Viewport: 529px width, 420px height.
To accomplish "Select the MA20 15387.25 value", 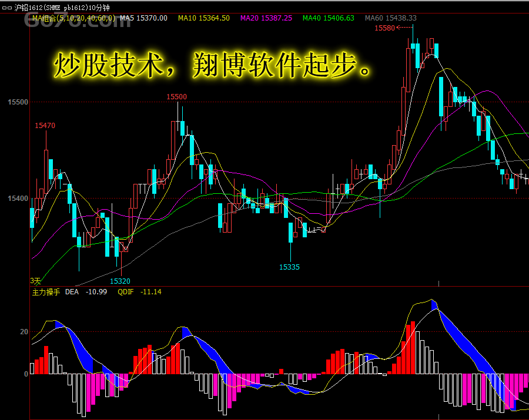I will (266, 18).
